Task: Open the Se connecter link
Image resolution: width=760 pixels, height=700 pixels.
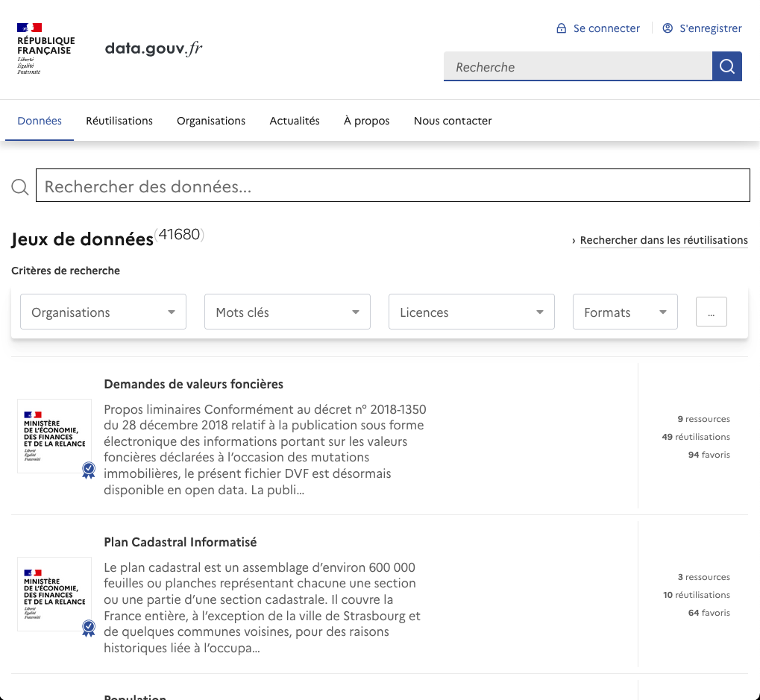Action: tap(606, 28)
